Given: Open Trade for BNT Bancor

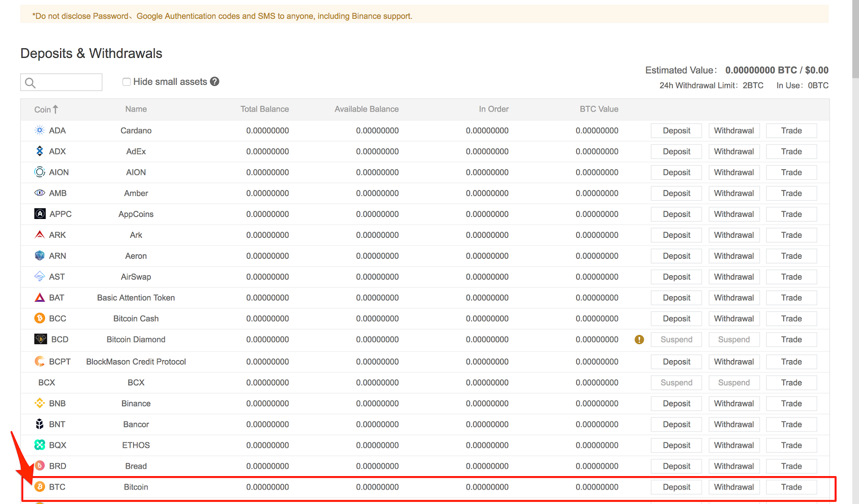Looking at the screenshot, I should (791, 425).
